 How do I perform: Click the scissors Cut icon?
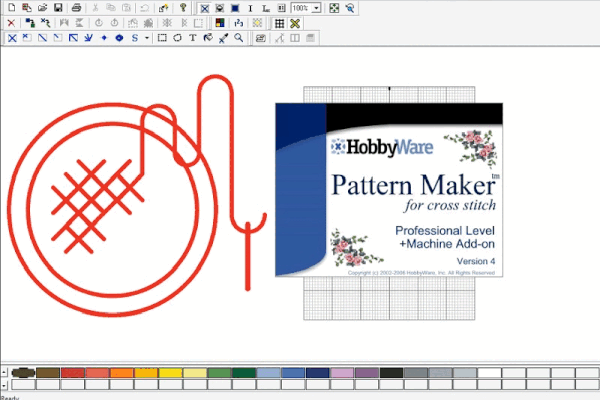pos(95,8)
